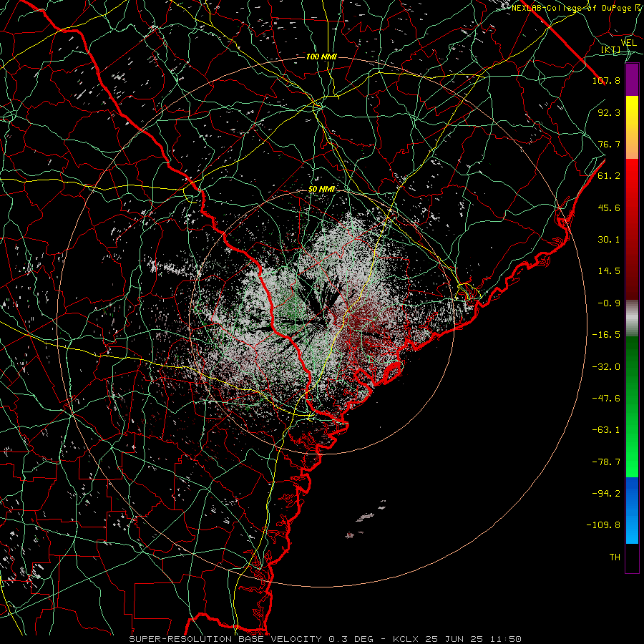Click the bright green color bar segment
Image resolution: width=644 pixels, height=644 pixels.
tap(632, 406)
